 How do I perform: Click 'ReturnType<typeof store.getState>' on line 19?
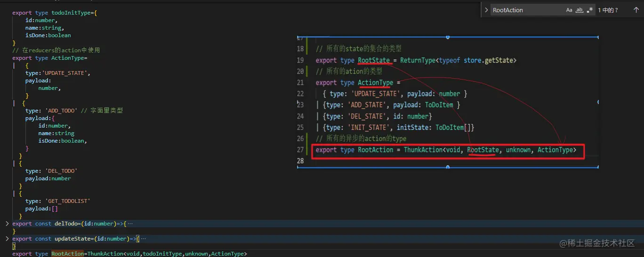(459, 60)
